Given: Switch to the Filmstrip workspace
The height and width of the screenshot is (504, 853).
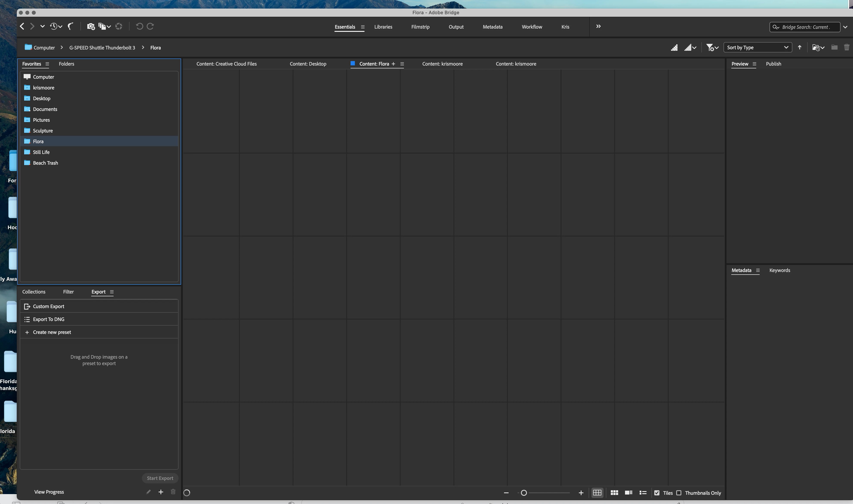Looking at the screenshot, I should (x=420, y=27).
